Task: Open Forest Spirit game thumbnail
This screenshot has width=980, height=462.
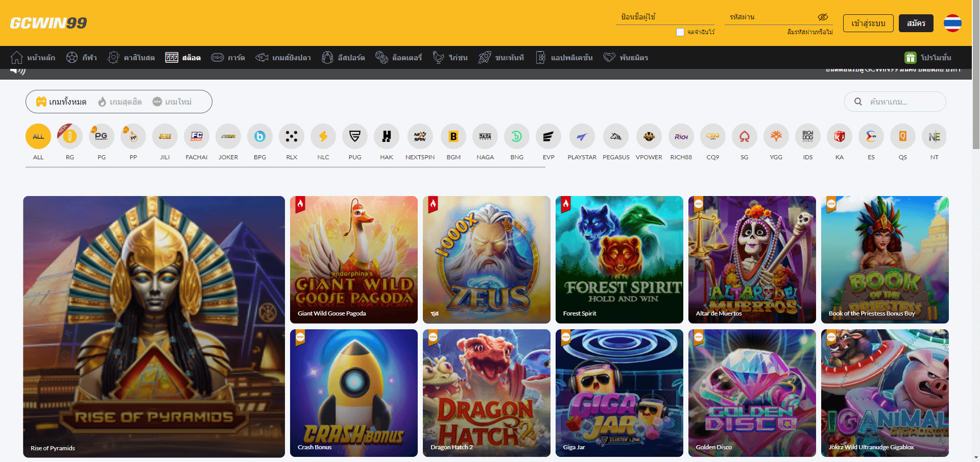Action: pyautogui.click(x=619, y=260)
